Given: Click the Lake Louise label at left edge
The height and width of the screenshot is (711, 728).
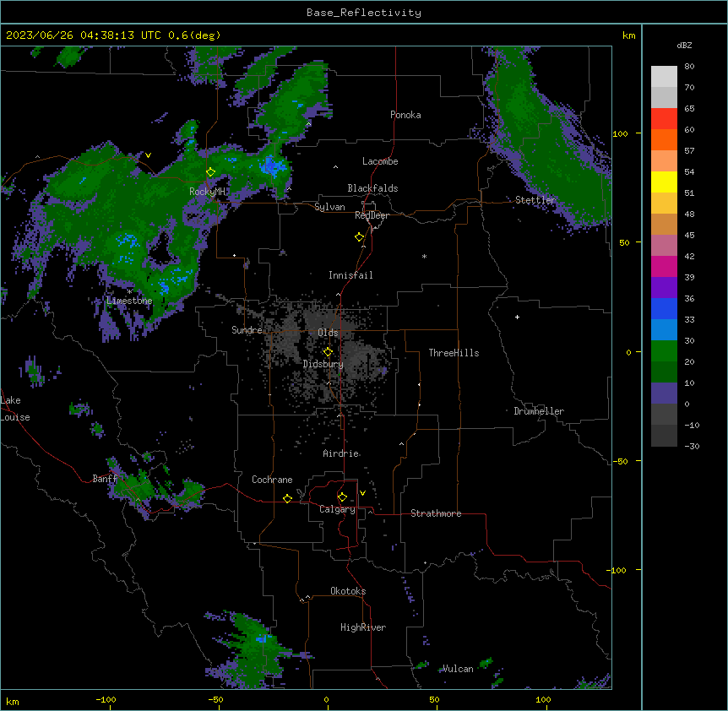Looking at the screenshot, I should coord(15,409).
